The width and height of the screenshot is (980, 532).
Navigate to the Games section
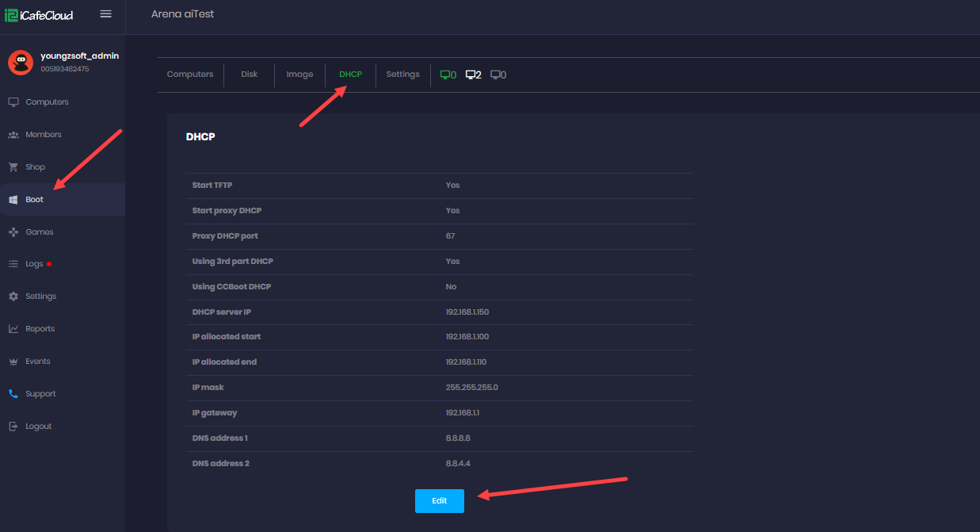[x=40, y=232]
